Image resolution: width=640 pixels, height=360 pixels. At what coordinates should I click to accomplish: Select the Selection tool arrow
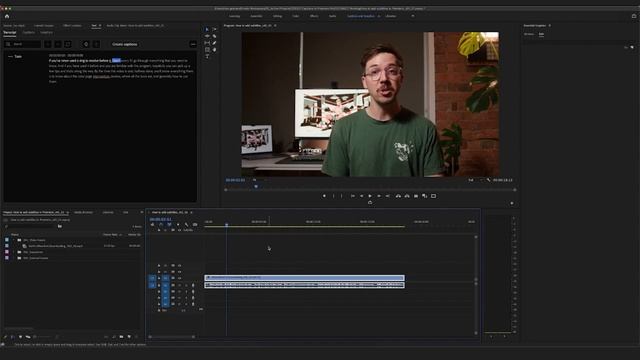tap(207, 29)
